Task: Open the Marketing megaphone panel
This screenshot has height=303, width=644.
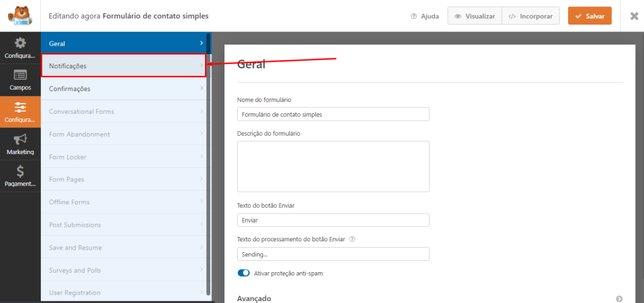Action: (x=20, y=144)
